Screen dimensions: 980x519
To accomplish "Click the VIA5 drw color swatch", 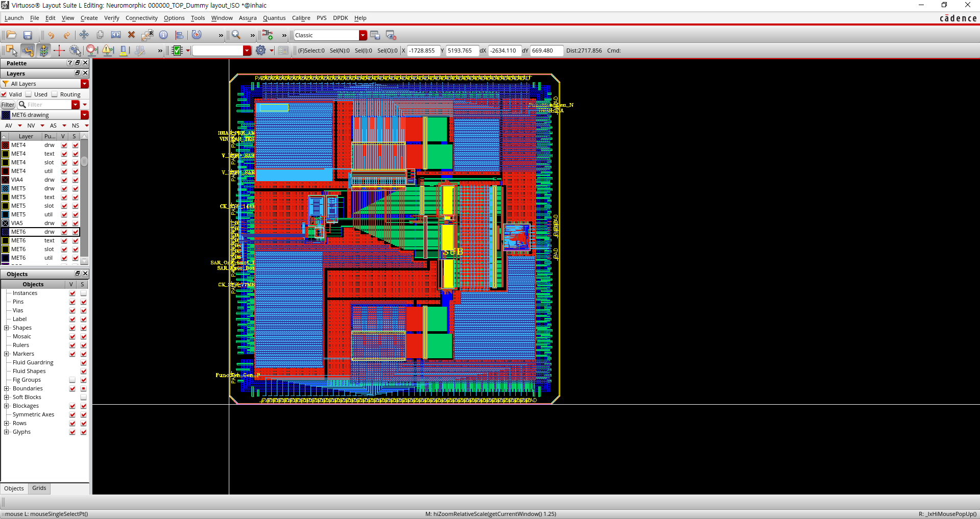I will tap(5, 223).
